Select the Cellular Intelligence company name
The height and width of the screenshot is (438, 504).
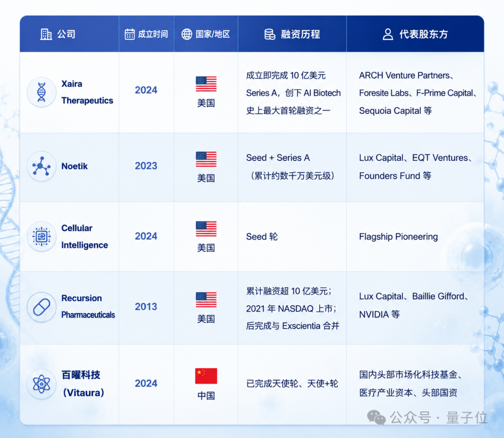[x=84, y=237]
